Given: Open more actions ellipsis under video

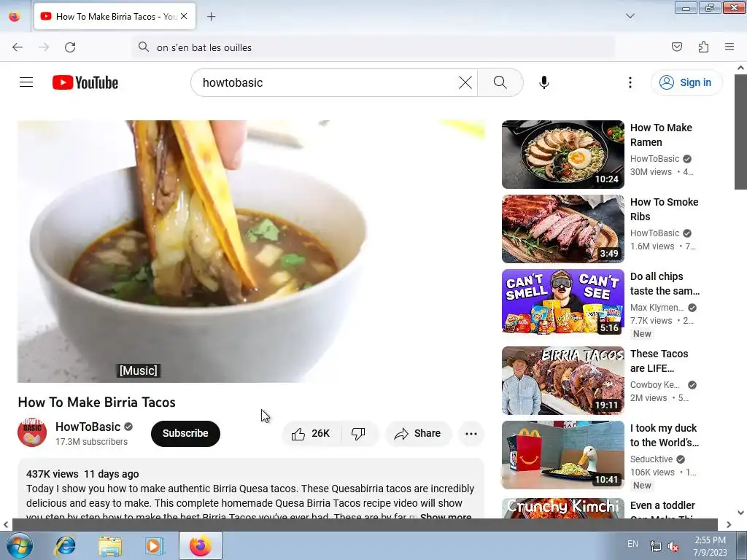Looking at the screenshot, I should 471,433.
